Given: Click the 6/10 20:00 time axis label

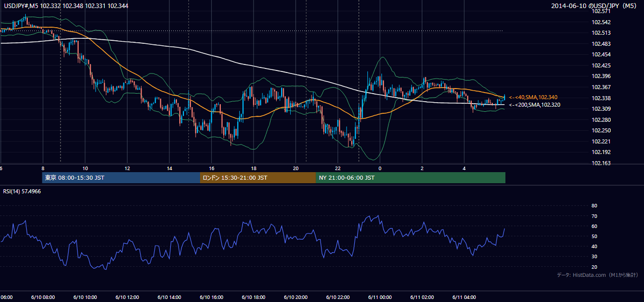Looking at the screenshot, I should click(296, 297).
